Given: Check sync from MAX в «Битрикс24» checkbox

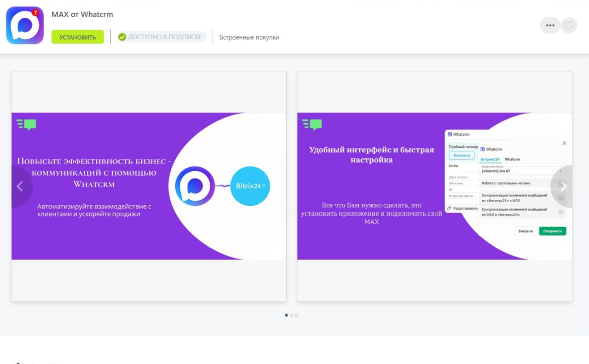Looking at the screenshot, I should point(561,212).
